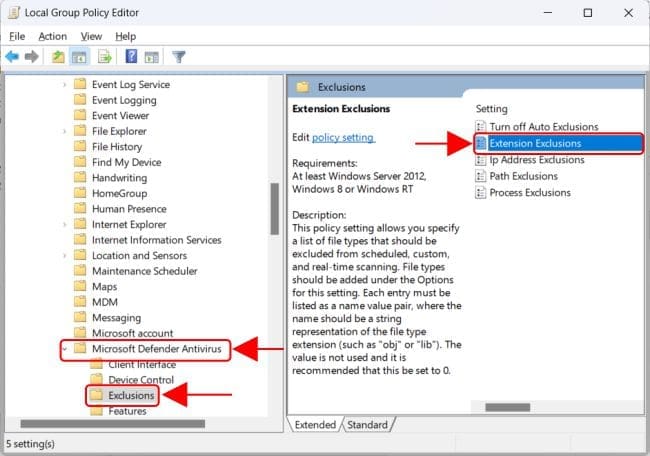Image resolution: width=650 pixels, height=456 pixels.
Task: Click the policy setting link
Action: [342, 137]
